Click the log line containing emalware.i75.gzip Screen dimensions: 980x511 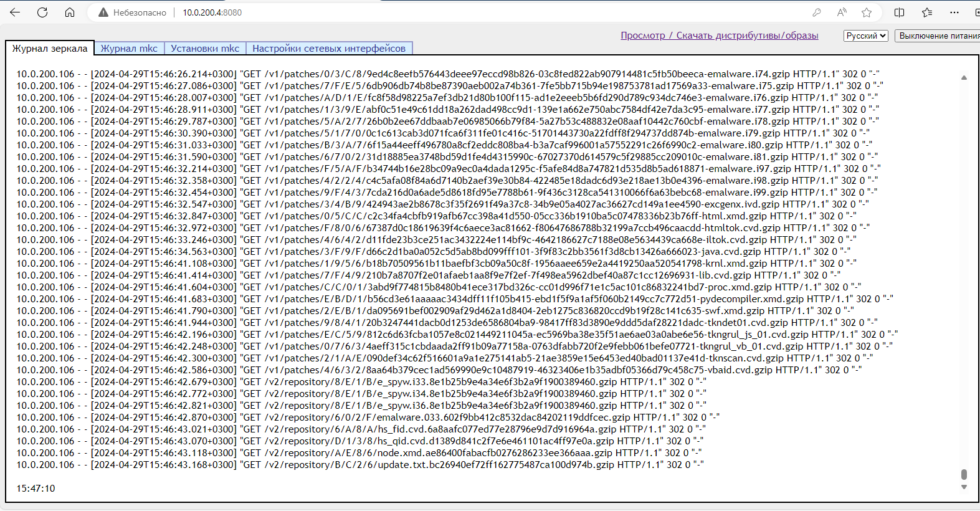click(450, 86)
